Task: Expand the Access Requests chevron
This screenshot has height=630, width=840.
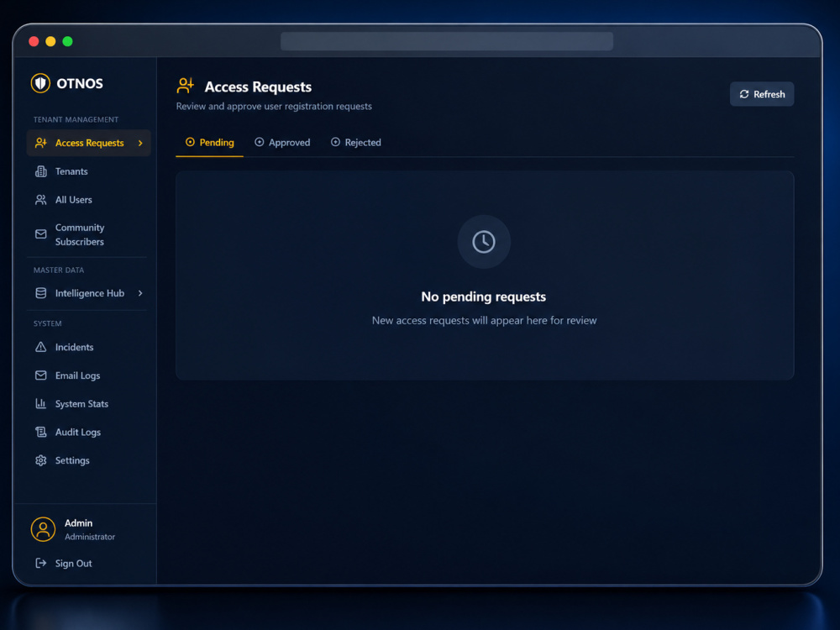Action: [140, 143]
